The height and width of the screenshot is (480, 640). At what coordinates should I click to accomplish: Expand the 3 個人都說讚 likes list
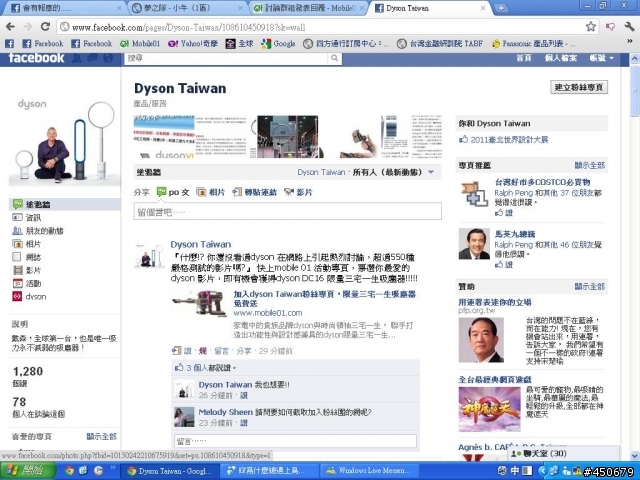(205, 368)
